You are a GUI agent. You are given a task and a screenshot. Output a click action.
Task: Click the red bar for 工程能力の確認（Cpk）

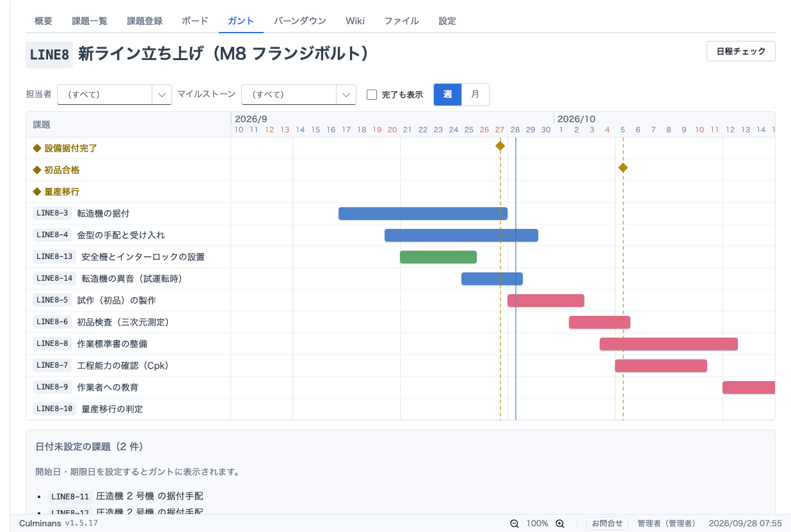[x=661, y=366]
